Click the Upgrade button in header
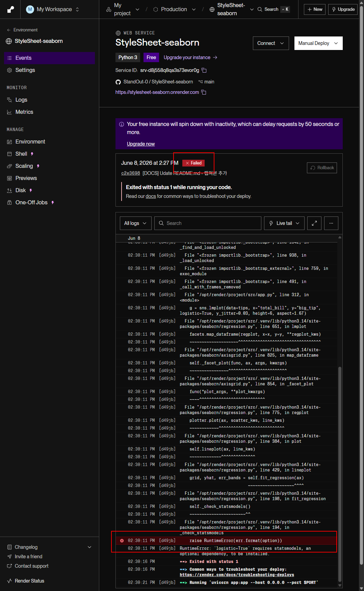Image resolution: width=364 pixels, height=591 pixels. [x=343, y=9]
